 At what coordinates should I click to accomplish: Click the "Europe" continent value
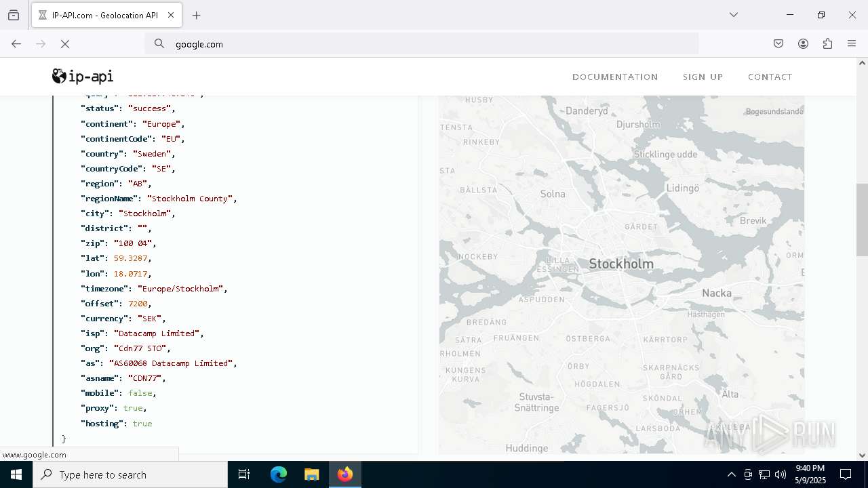pos(161,124)
